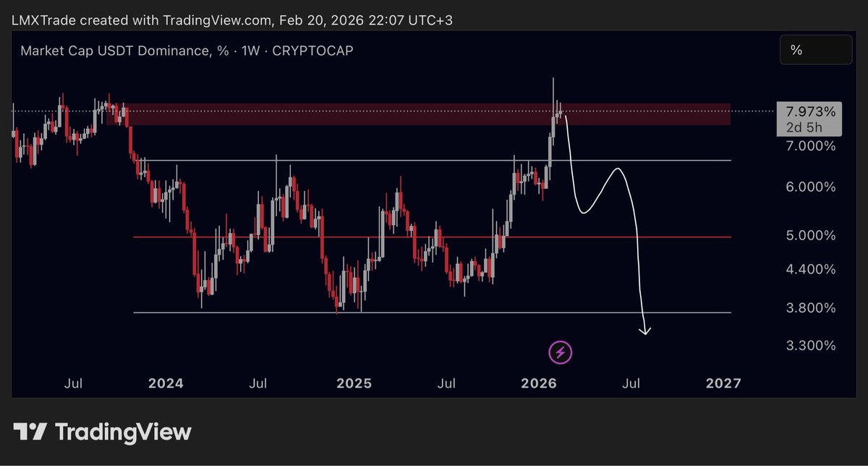Screen dimensions: 868x466
Task: Click the purple lightning bolt event icon
Action: [562, 352]
